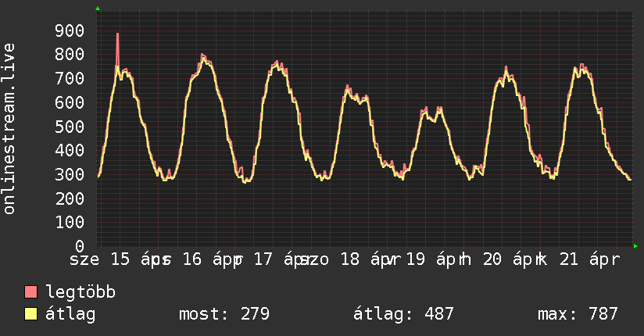The width and height of the screenshot is (644, 336).
Task: Click the green arrow atop the y-axis
Action: 98,9
